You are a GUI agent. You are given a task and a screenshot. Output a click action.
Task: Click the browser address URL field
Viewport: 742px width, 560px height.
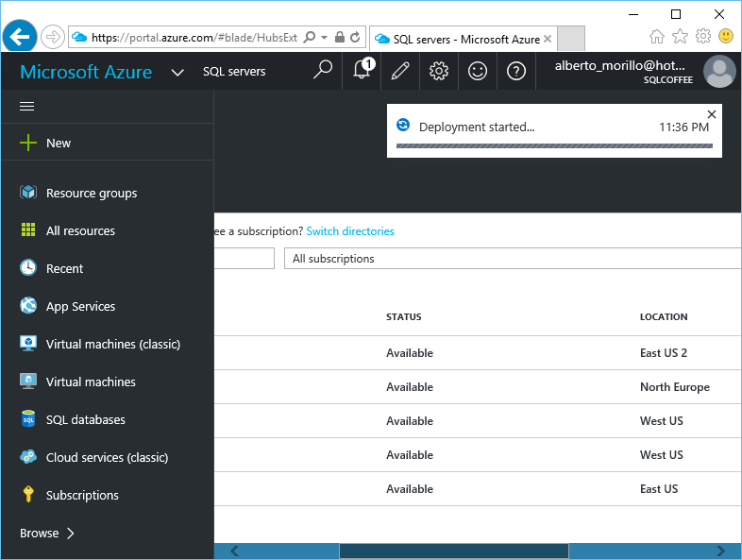pos(194,38)
